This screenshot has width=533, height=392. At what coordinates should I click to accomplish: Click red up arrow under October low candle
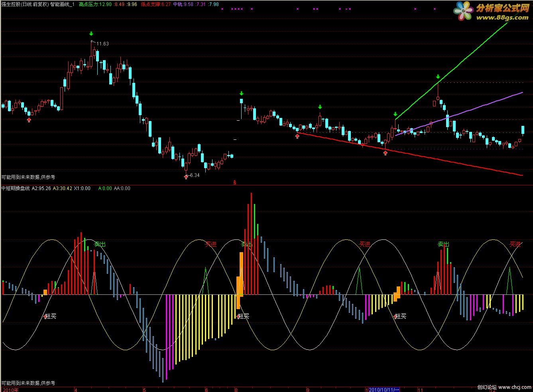[x=385, y=153]
